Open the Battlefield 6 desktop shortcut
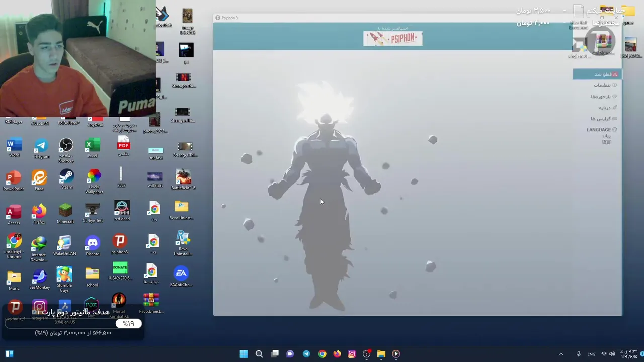Image resolution: width=644 pixels, height=362 pixels. tap(183, 180)
